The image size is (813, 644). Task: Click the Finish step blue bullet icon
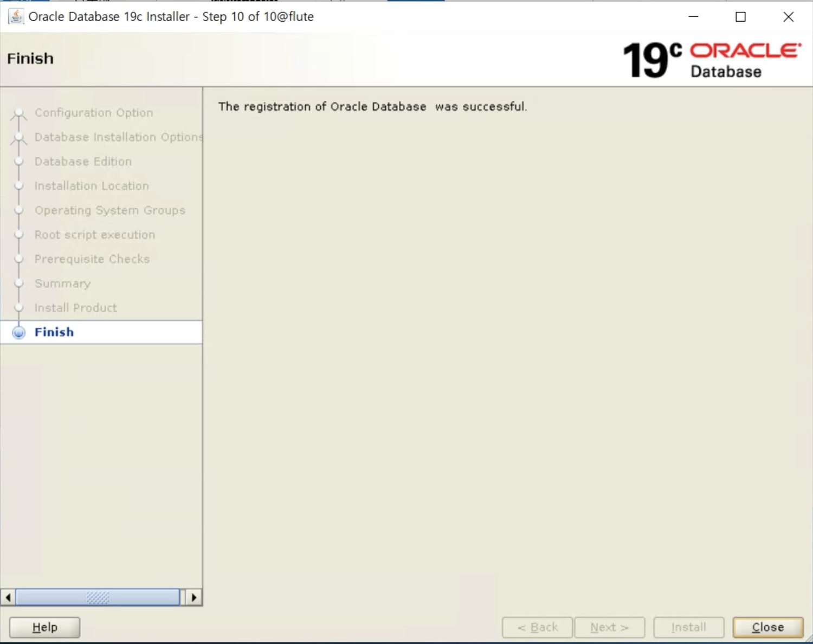tap(19, 332)
